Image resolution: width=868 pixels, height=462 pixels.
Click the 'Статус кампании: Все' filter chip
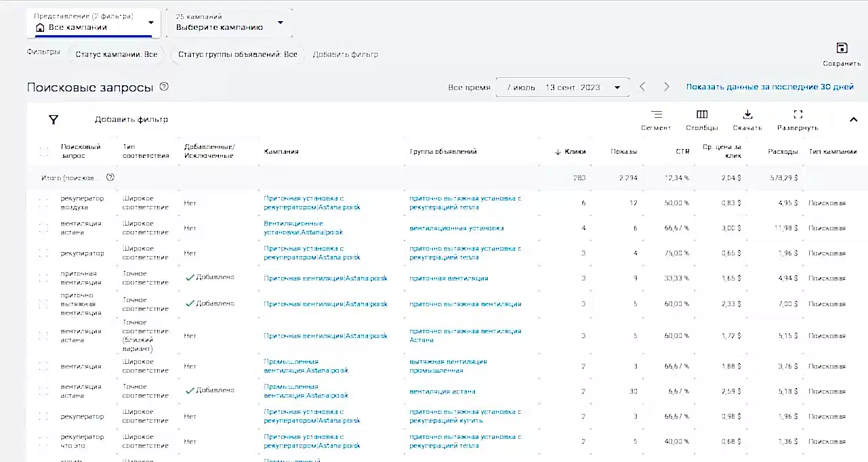click(117, 55)
